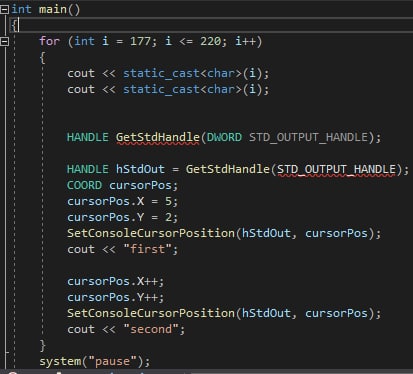This screenshot has height=374, width=413.
Task: Click the first static_cast<char>(i) line
Action: [x=168, y=73]
